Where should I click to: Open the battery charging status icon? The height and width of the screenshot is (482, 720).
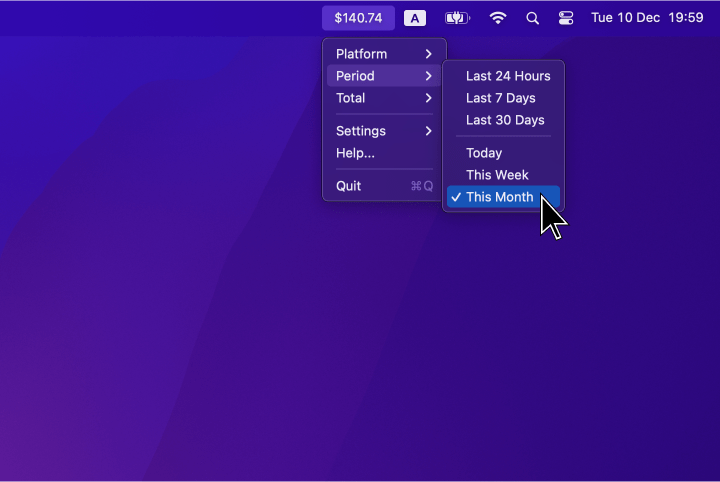click(457, 18)
